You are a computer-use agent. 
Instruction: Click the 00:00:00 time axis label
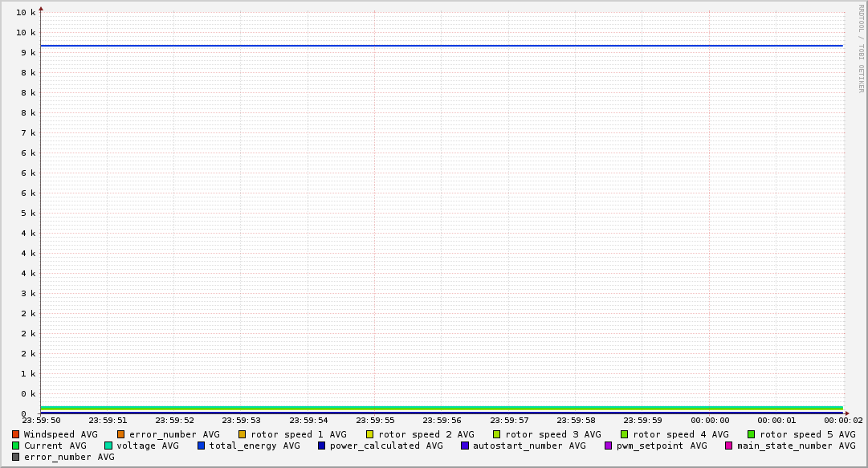(710, 420)
